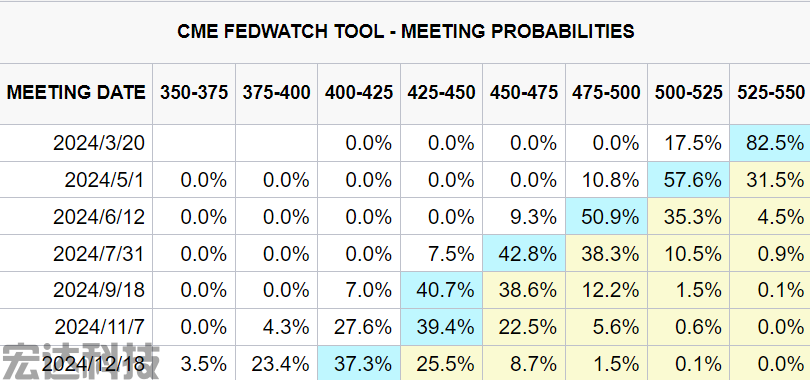Select the 350-375 column header
Screen dimensions: 810x380
(x=194, y=93)
